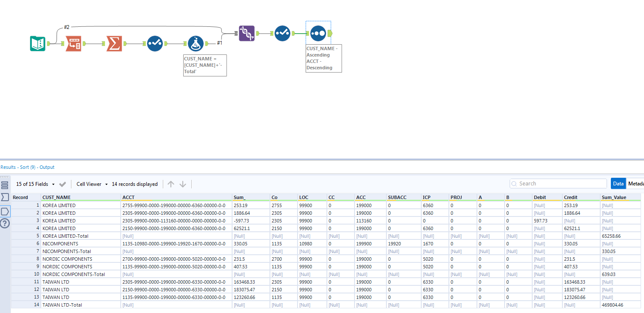644x313 pixels.
Task: Click the purple Union tool
Action: 247,33
